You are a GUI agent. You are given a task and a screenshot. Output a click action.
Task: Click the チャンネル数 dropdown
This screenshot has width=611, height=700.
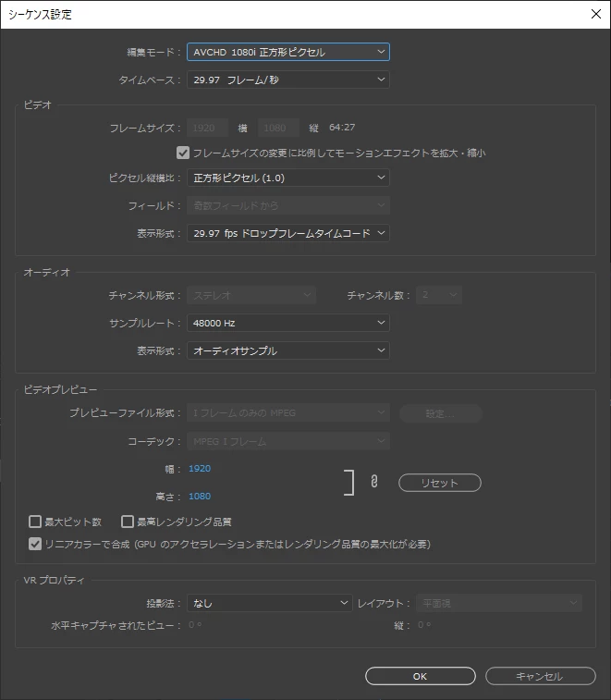(x=439, y=295)
